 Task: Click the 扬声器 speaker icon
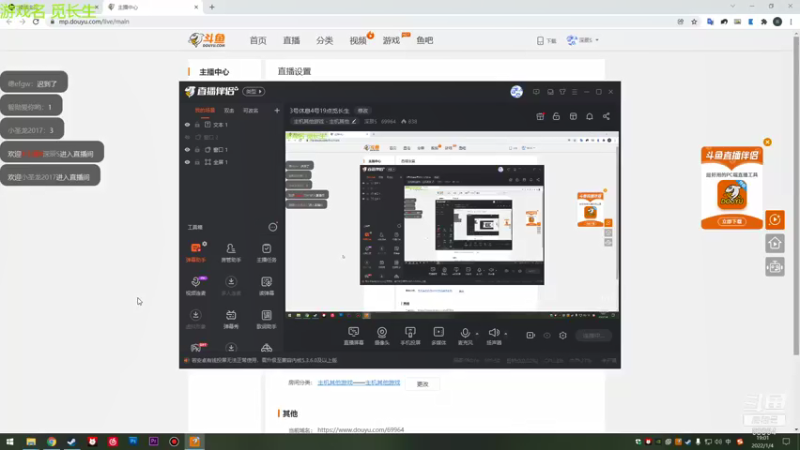pos(493,333)
